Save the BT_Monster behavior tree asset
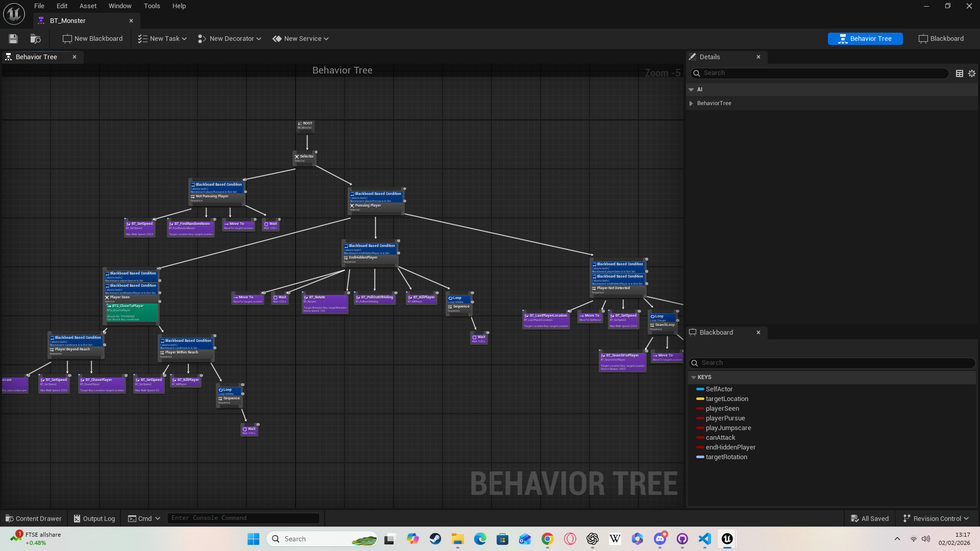The width and height of the screenshot is (980, 551). (13, 38)
